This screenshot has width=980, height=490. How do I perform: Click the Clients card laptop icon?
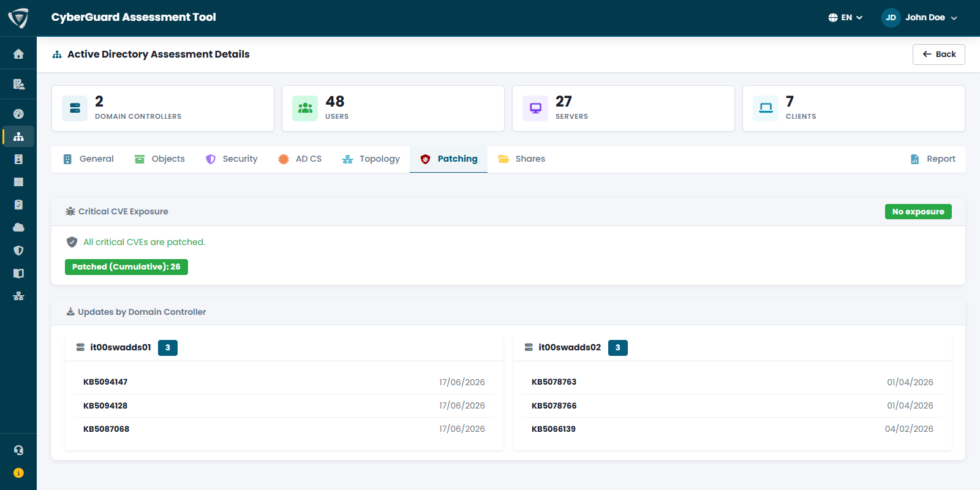pos(766,108)
